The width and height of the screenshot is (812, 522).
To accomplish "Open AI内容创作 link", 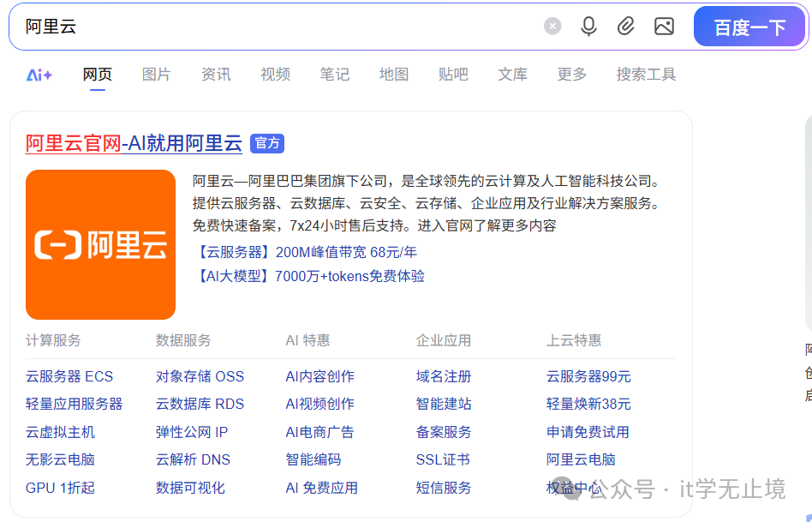I will click(x=320, y=376).
